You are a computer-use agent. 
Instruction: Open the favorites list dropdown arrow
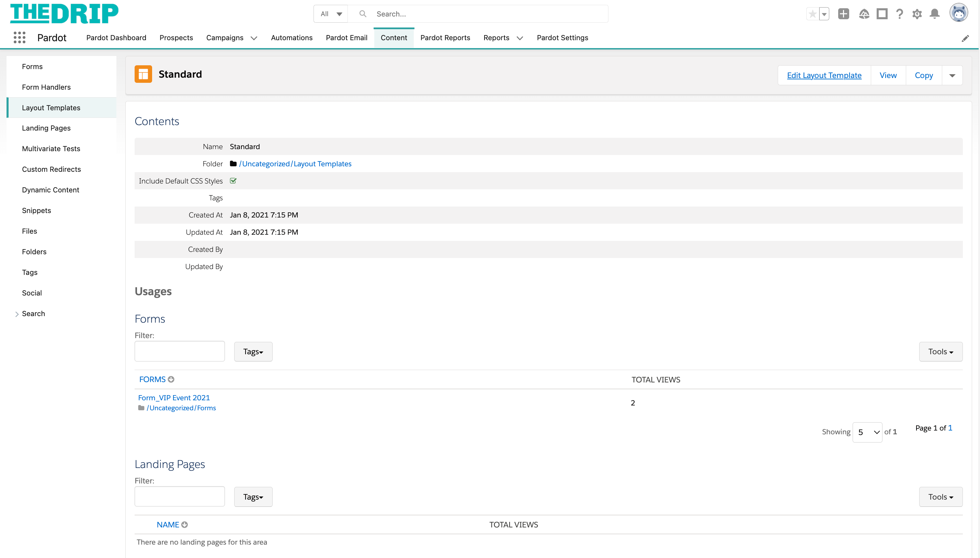pyautogui.click(x=824, y=14)
